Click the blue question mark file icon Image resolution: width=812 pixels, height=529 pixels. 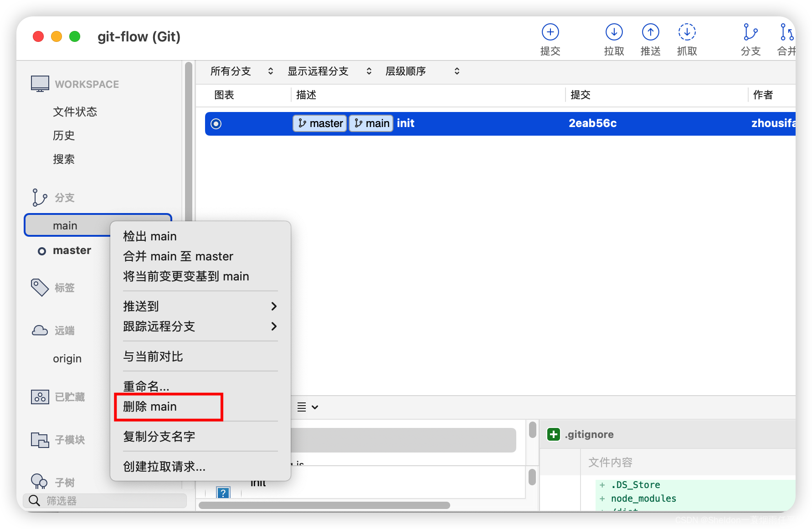tap(223, 493)
